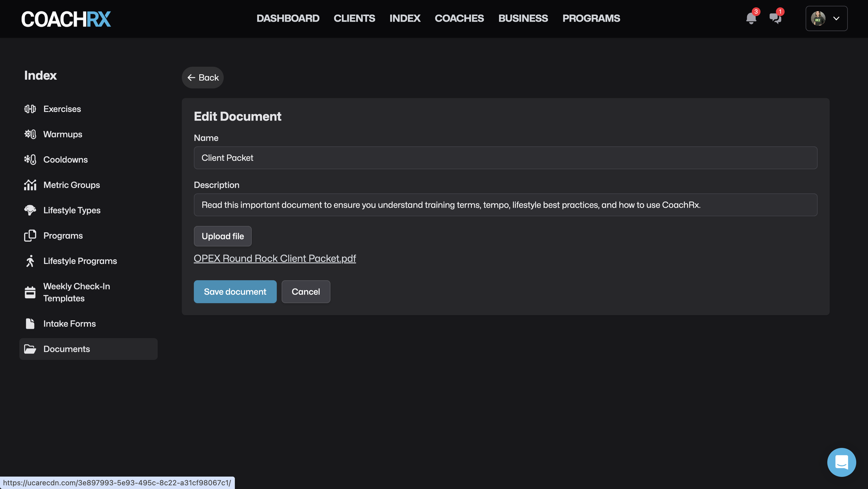Expand the user profile dropdown chevron
This screenshot has height=489, width=868.
pyautogui.click(x=836, y=18)
